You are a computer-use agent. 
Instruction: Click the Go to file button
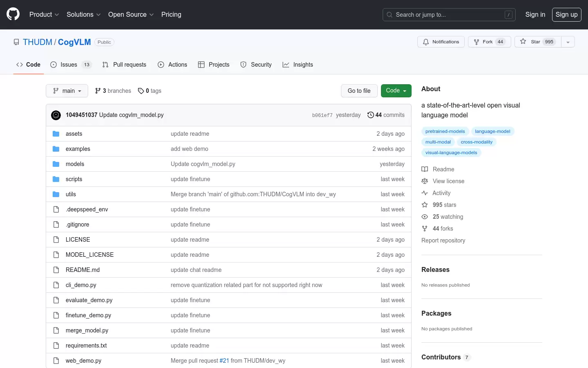pos(359,91)
